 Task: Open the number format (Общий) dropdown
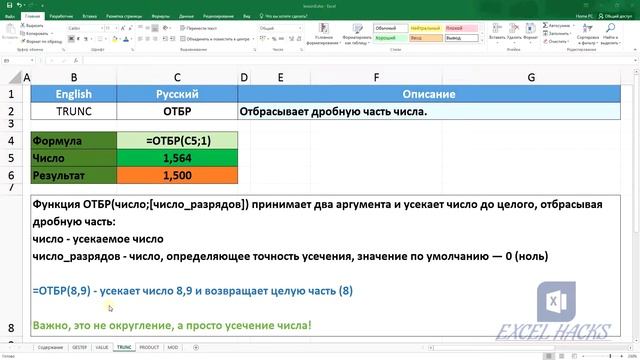[300, 28]
